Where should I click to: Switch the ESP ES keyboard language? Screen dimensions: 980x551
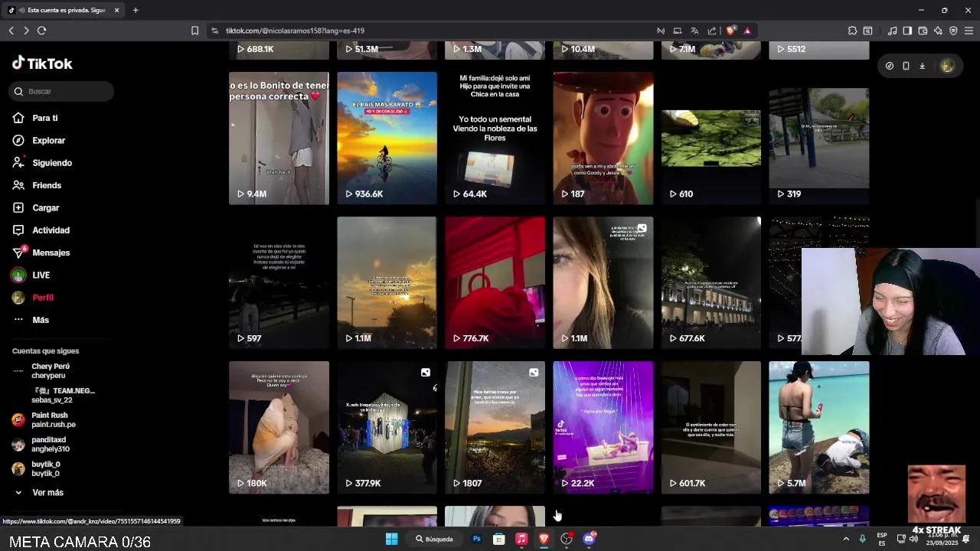pos(882,539)
